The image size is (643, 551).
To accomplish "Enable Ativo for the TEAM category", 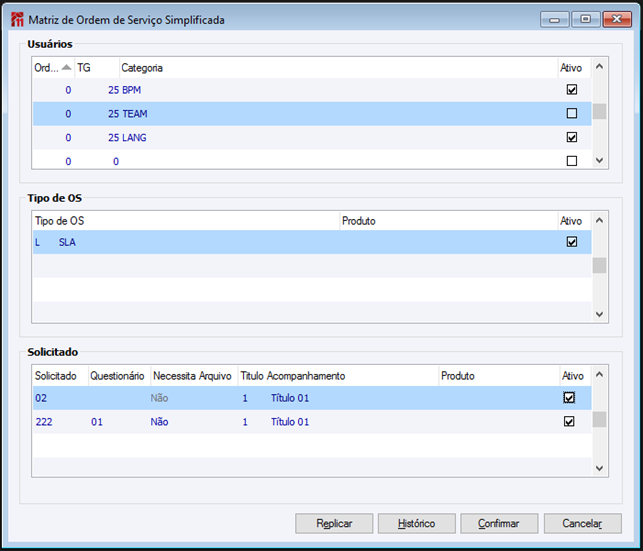I will click(572, 113).
